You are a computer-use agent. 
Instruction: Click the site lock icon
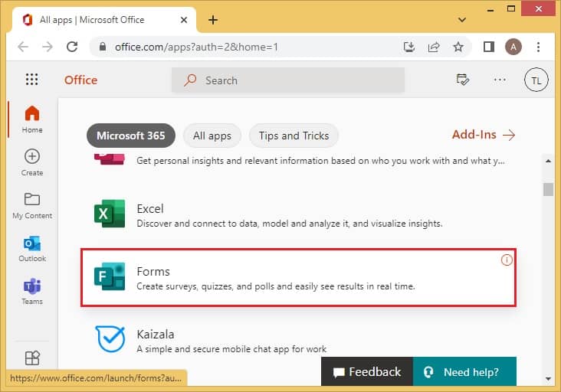pos(103,47)
